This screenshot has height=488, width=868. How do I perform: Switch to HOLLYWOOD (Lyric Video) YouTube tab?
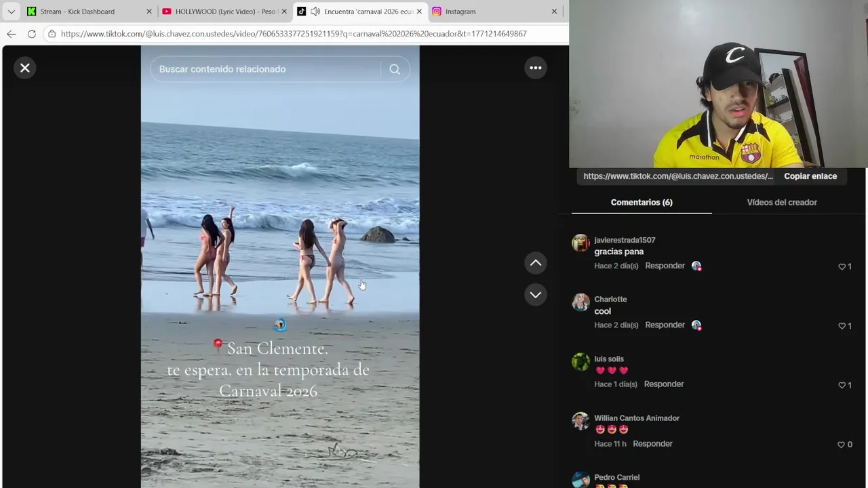point(224,12)
